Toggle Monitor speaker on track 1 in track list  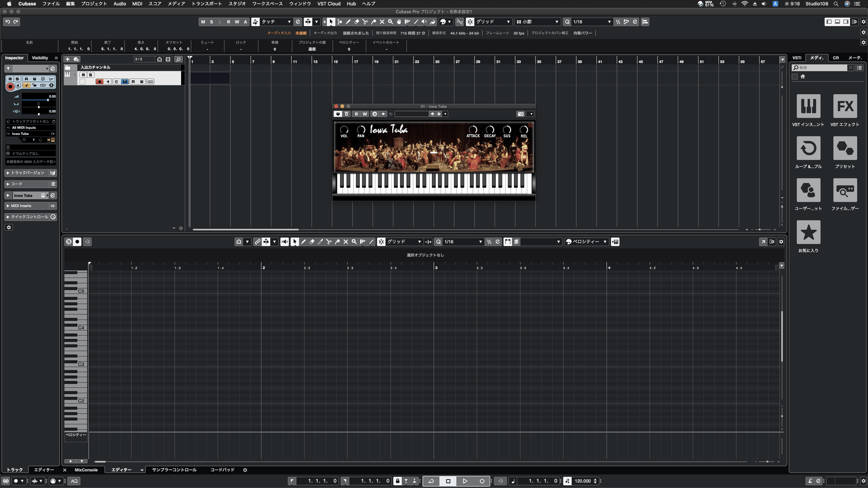pos(108,82)
